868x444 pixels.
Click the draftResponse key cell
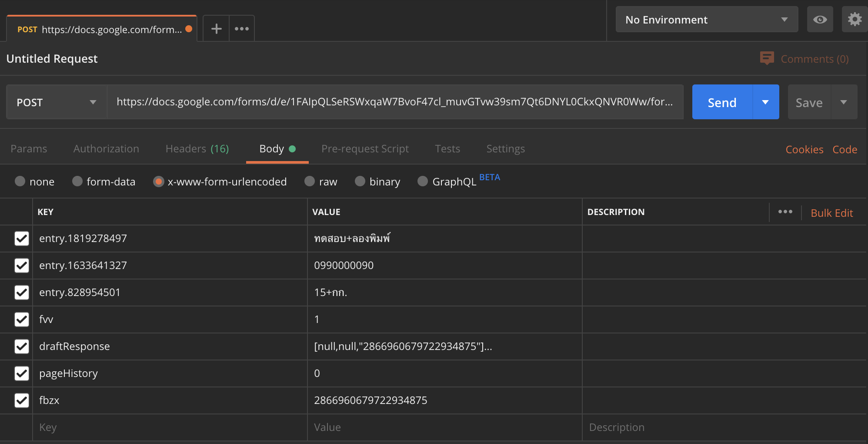click(x=170, y=346)
